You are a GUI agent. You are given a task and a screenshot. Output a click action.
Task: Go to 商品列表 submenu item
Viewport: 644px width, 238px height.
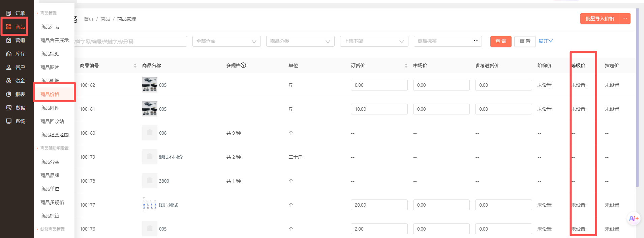tap(50, 27)
